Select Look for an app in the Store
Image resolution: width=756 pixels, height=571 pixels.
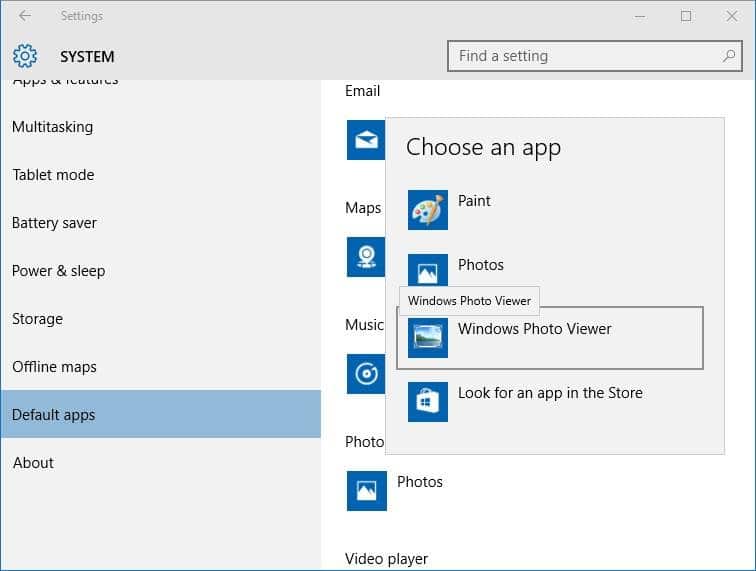tap(550, 402)
